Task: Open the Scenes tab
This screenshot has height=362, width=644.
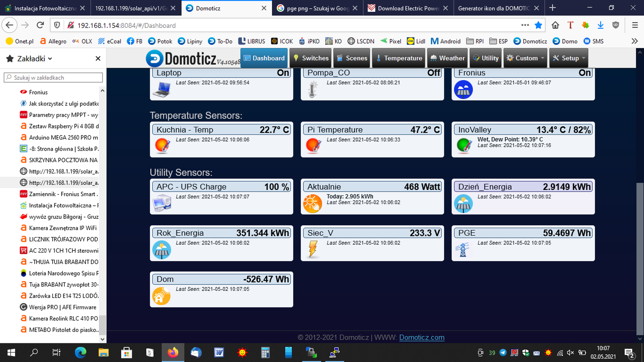Action: coord(352,58)
